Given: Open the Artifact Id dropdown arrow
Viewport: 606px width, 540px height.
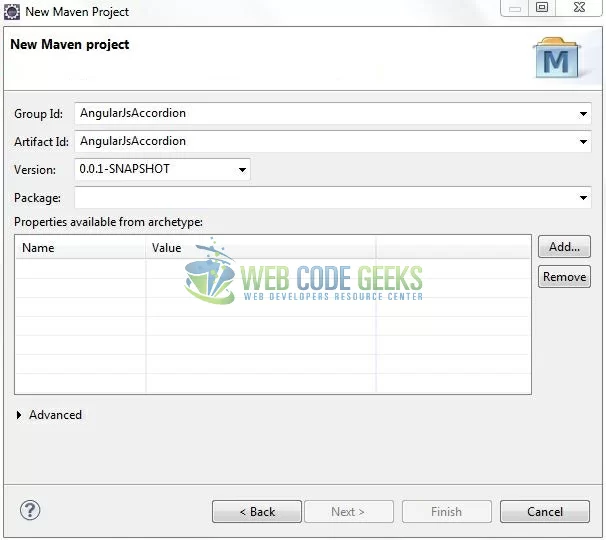Looking at the screenshot, I should (583, 142).
